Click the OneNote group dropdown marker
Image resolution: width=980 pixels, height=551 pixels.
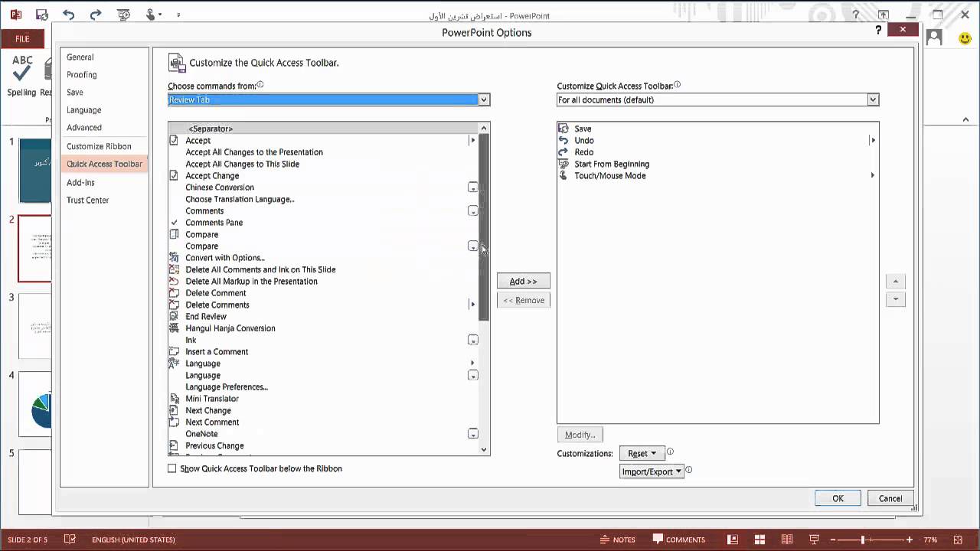(x=473, y=434)
